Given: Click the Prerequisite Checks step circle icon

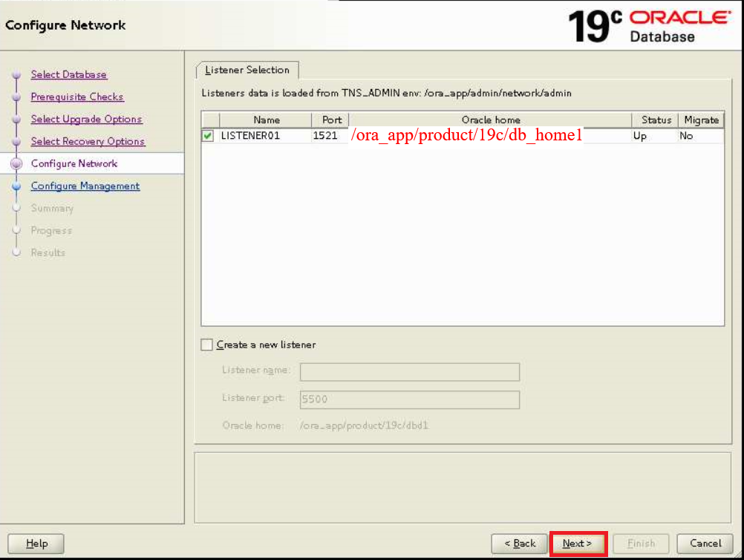Looking at the screenshot, I should (x=16, y=97).
